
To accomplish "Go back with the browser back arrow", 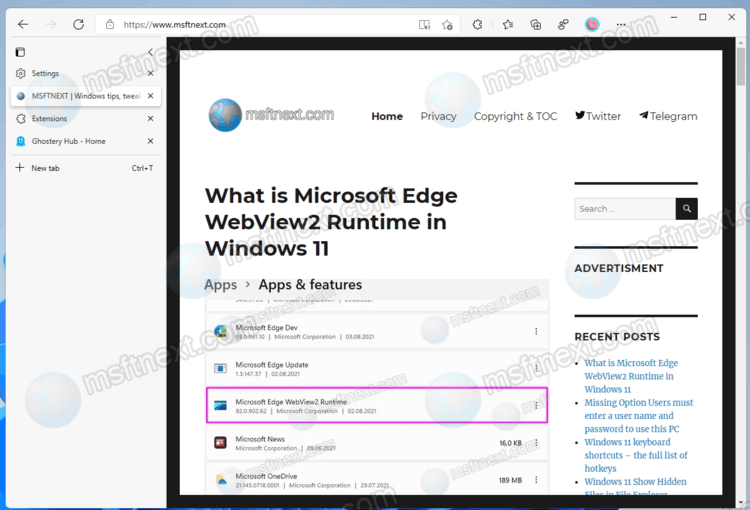I will point(23,24).
